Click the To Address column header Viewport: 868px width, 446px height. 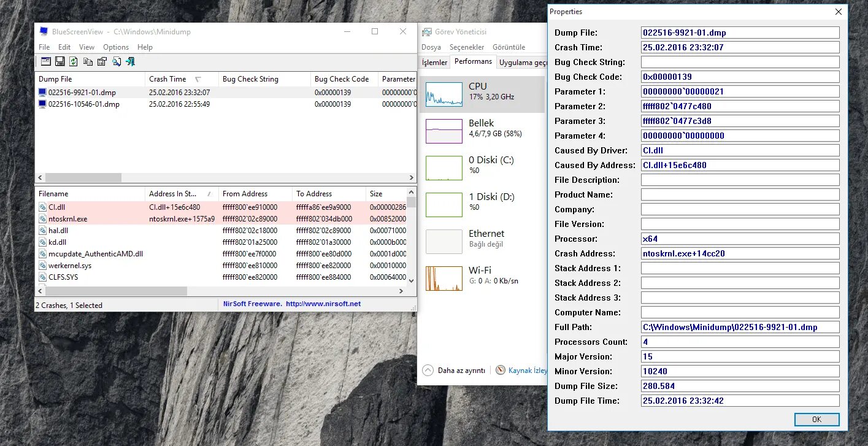pyautogui.click(x=329, y=194)
